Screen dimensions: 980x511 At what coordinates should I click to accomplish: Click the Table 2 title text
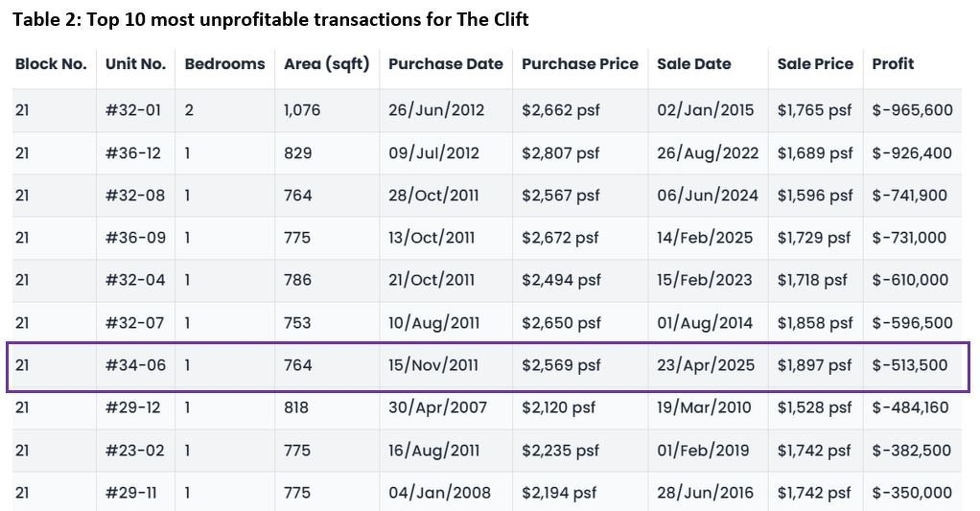point(269,19)
